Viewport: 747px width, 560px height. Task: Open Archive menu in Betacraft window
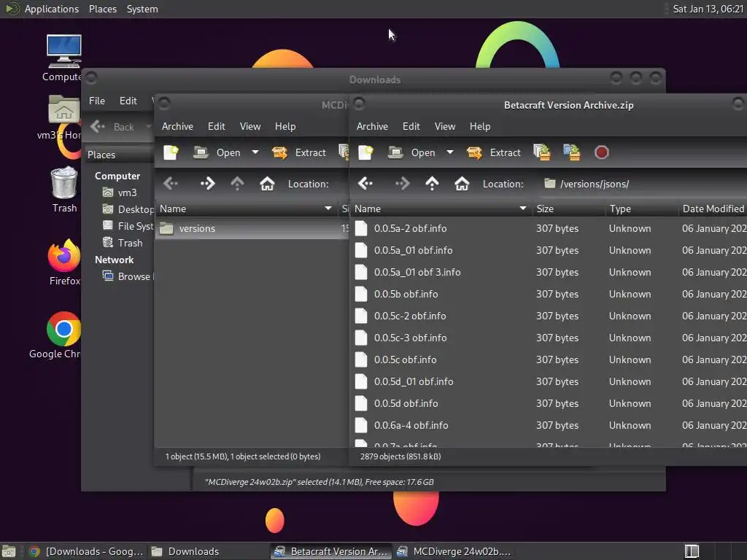click(x=372, y=127)
